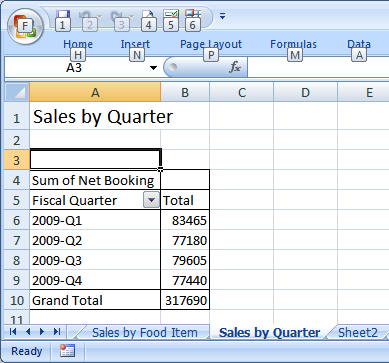389x363 pixels.
Task: Select row 6 header
Action: tap(17, 220)
